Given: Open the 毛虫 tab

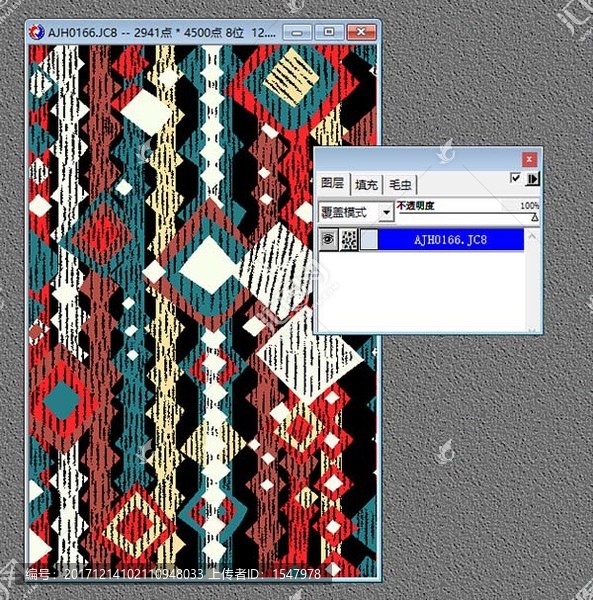Looking at the screenshot, I should coord(400,185).
